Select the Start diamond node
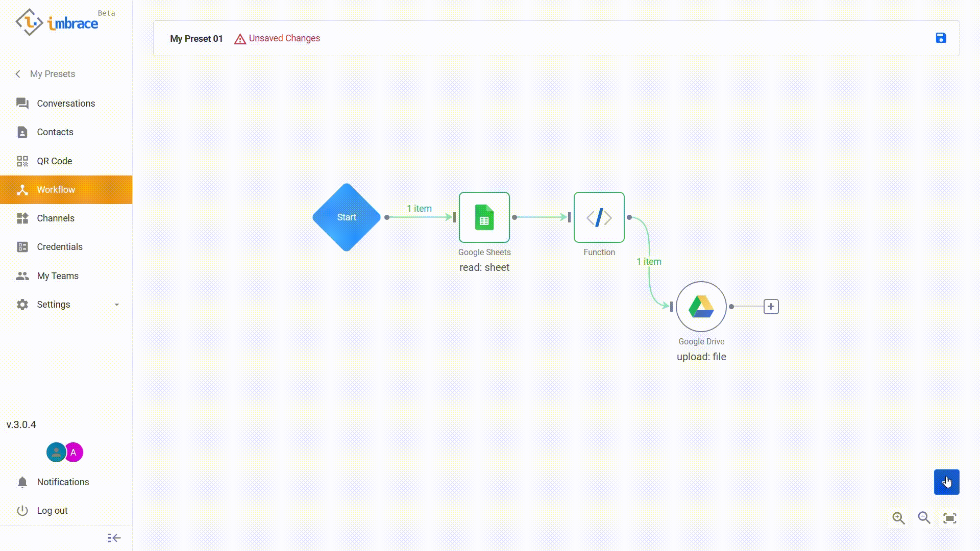The image size is (980, 551). [347, 217]
